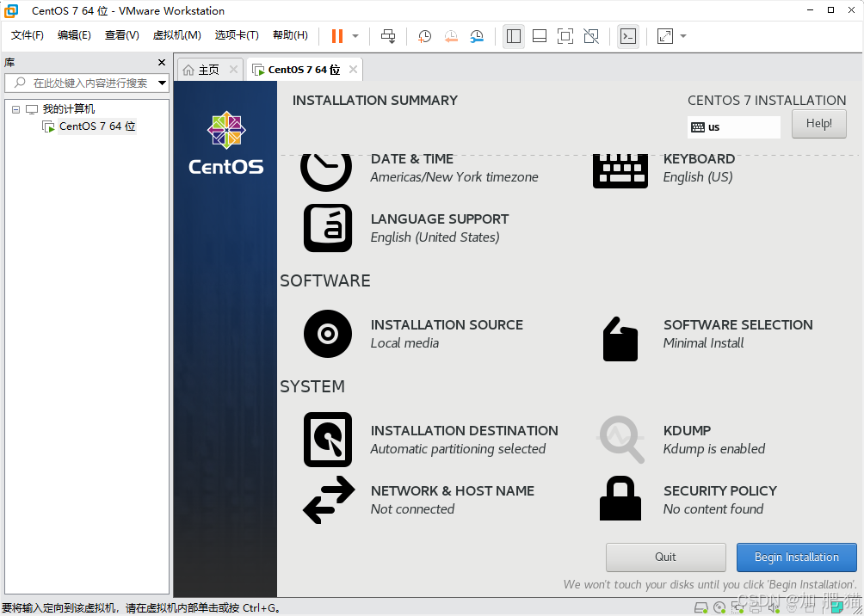
Task: Open the dropdown arrow next to pause
Action: pos(355,36)
